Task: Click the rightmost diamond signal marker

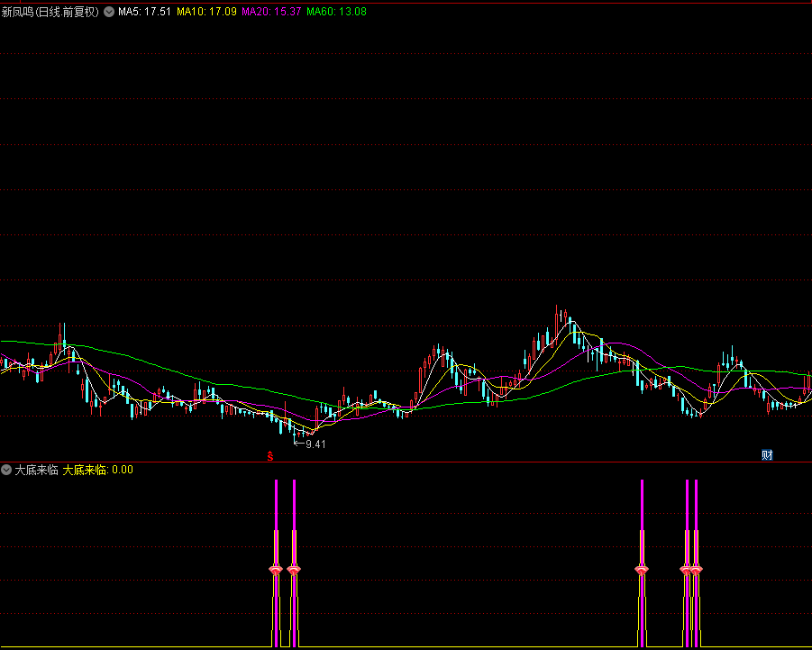Action: [697, 571]
